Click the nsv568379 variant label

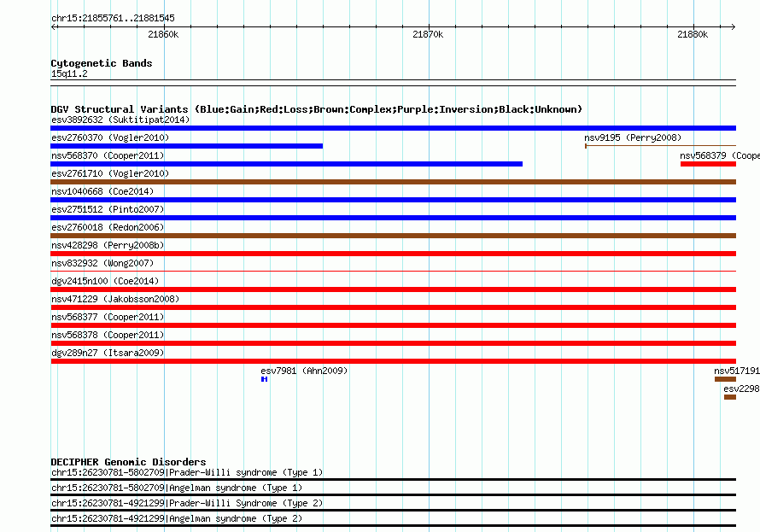coord(720,155)
